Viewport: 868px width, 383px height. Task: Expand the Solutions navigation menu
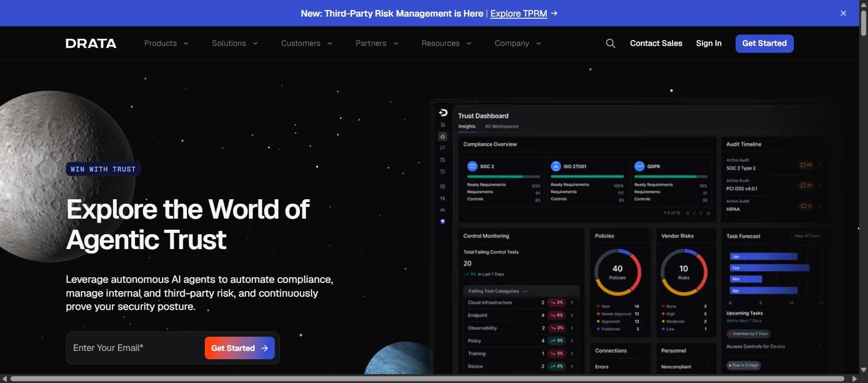pos(235,43)
